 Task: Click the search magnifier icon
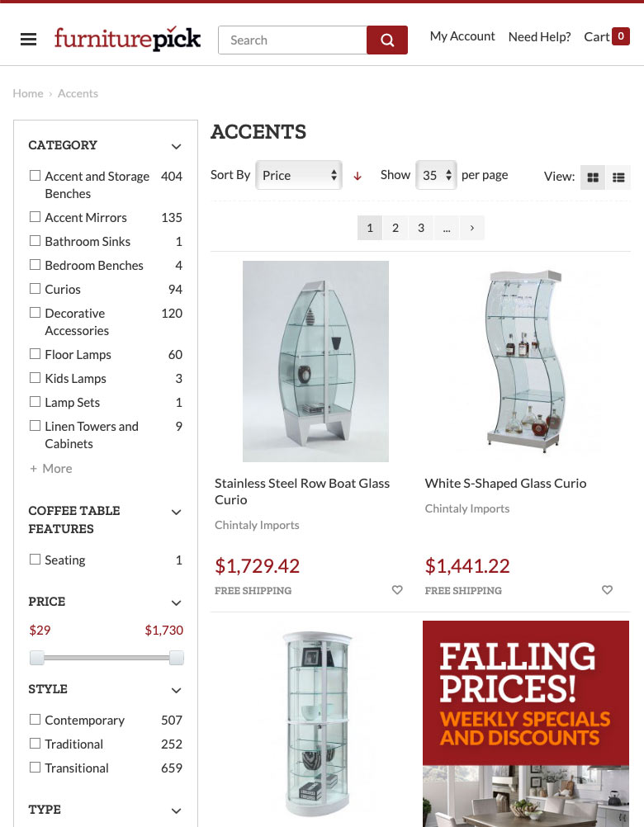[386, 40]
